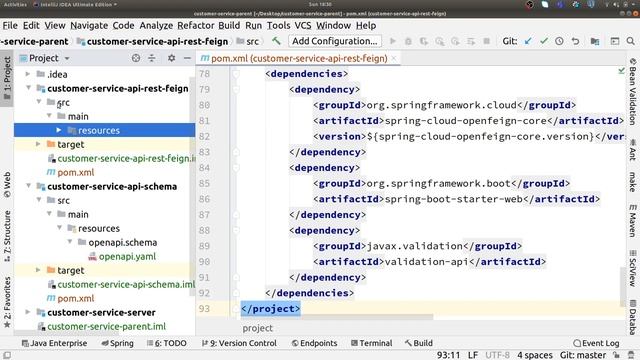640x360 pixels.
Task: Expand customer-service-server module
Action: (x=27, y=312)
